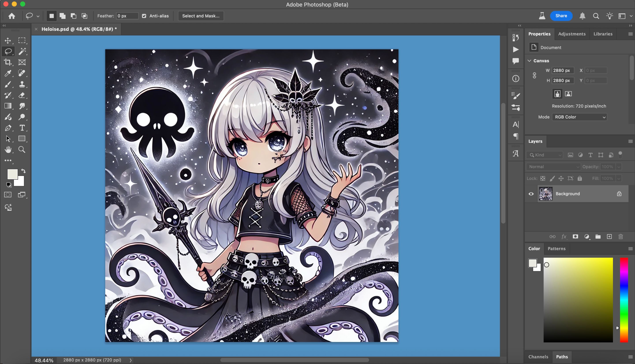Toggle the Anti-alias checkbox
The image size is (635, 364).
pyautogui.click(x=144, y=16)
